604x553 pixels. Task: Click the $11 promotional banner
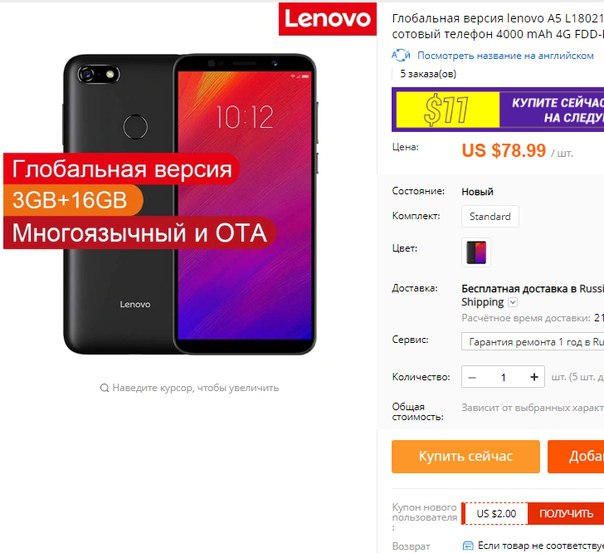coord(498,110)
